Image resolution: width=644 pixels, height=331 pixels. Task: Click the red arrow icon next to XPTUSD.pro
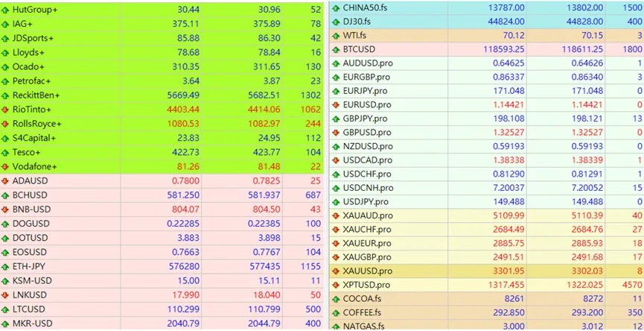point(336,286)
